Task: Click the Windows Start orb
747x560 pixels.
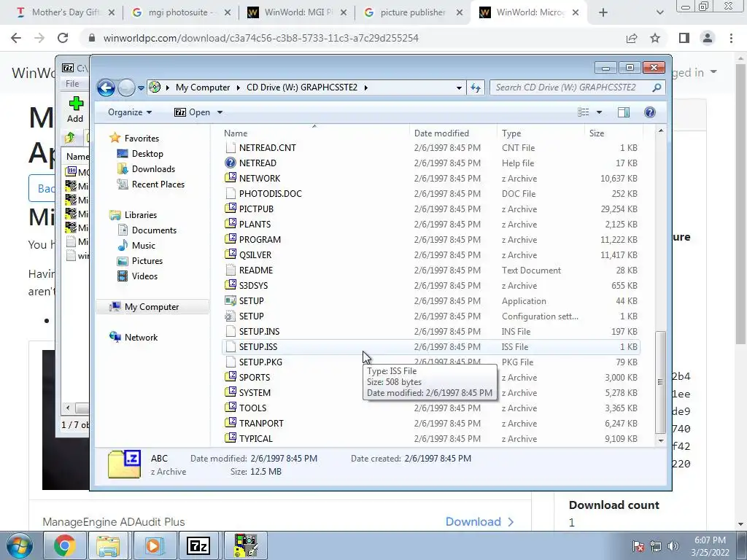Action: click(20, 545)
